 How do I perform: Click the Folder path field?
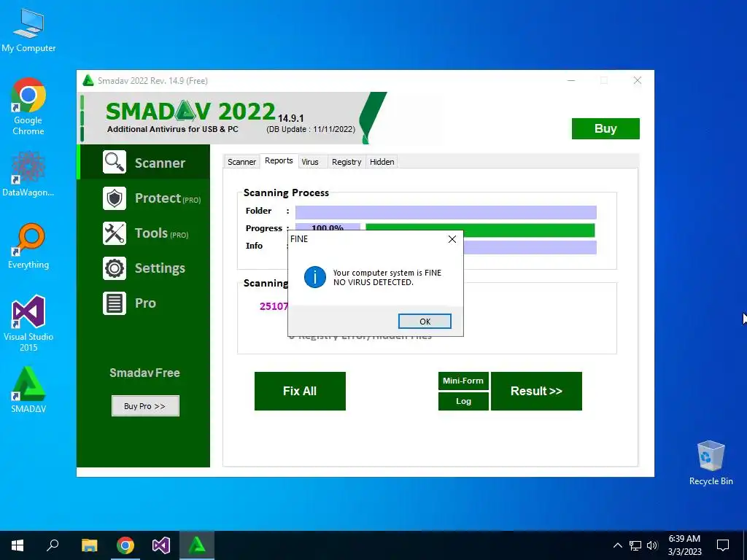[x=446, y=212]
